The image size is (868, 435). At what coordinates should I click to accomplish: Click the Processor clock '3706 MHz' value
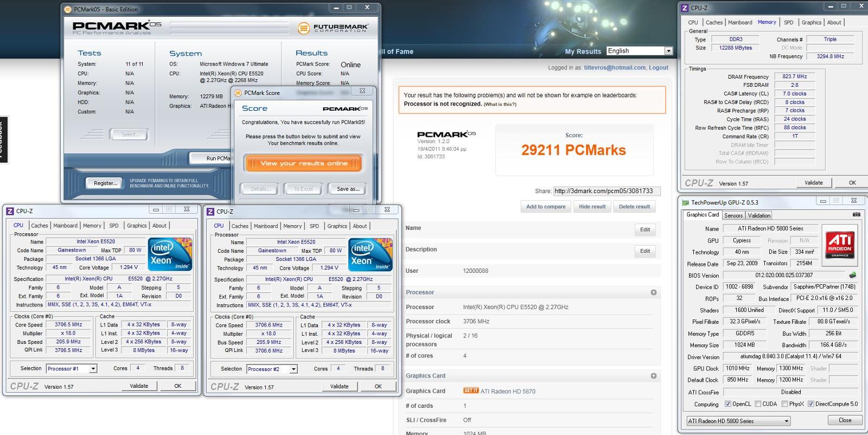click(x=476, y=321)
